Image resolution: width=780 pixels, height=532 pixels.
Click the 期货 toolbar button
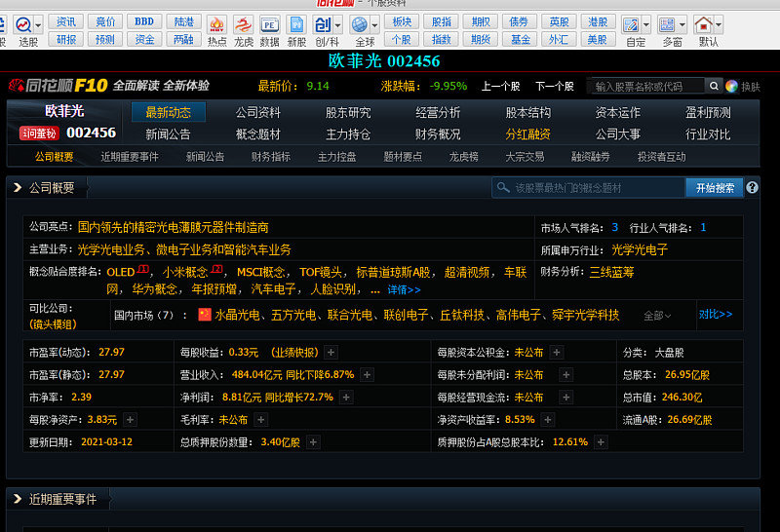(x=481, y=39)
